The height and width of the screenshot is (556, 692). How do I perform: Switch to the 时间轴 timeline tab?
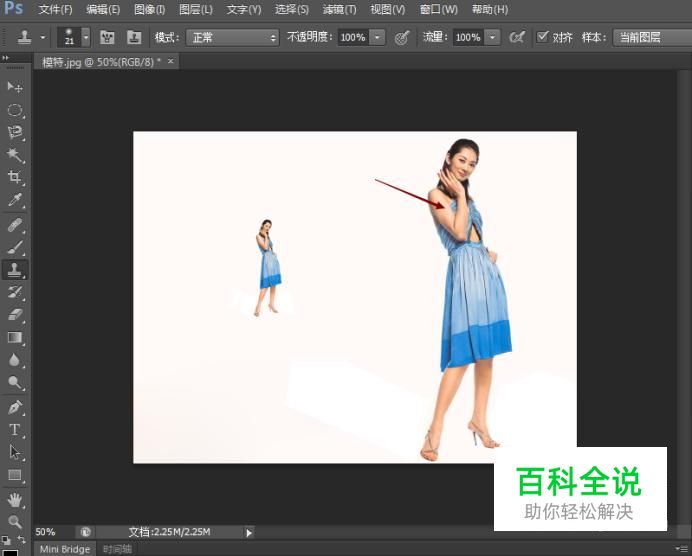[x=117, y=549]
